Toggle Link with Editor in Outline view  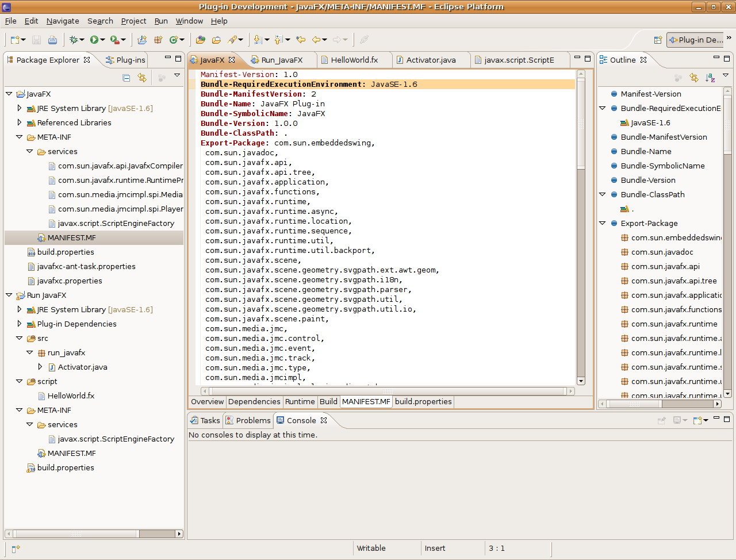point(694,78)
